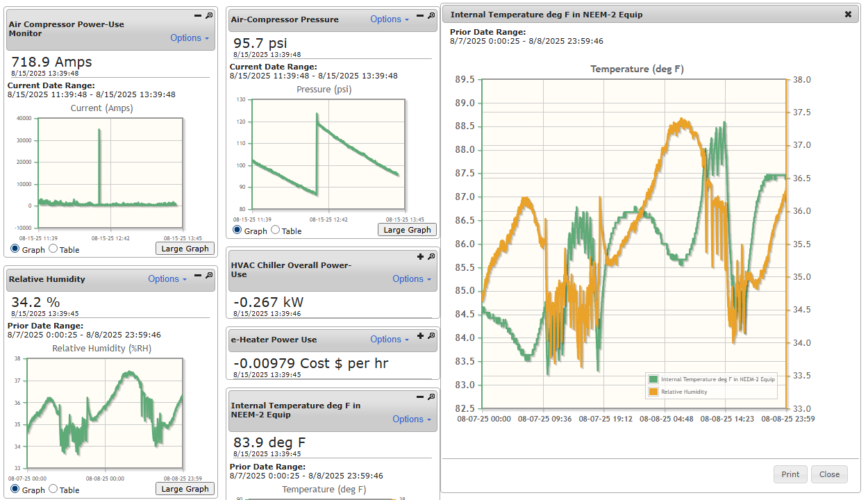Click magnifier icon on HVAC Chiller widget
The image size is (868, 500).
431,257
